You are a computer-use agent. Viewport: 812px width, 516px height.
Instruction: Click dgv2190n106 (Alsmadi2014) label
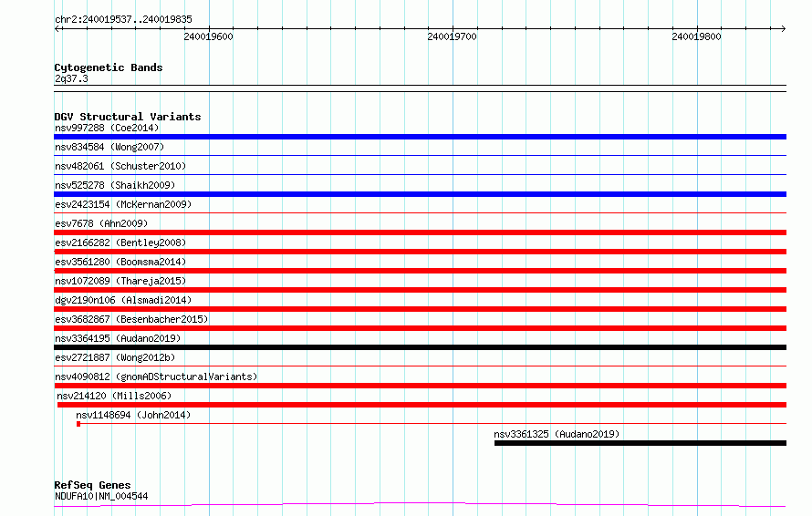pyautogui.click(x=123, y=300)
